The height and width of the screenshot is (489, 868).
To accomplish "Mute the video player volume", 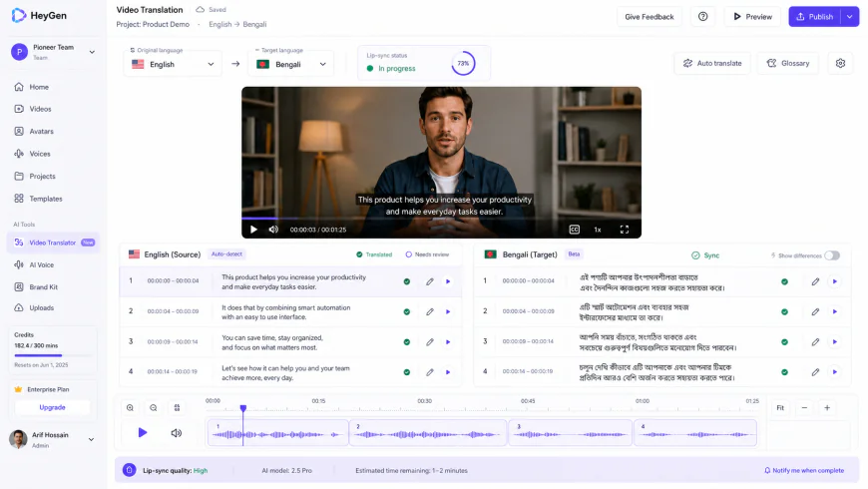I will tap(273, 230).
